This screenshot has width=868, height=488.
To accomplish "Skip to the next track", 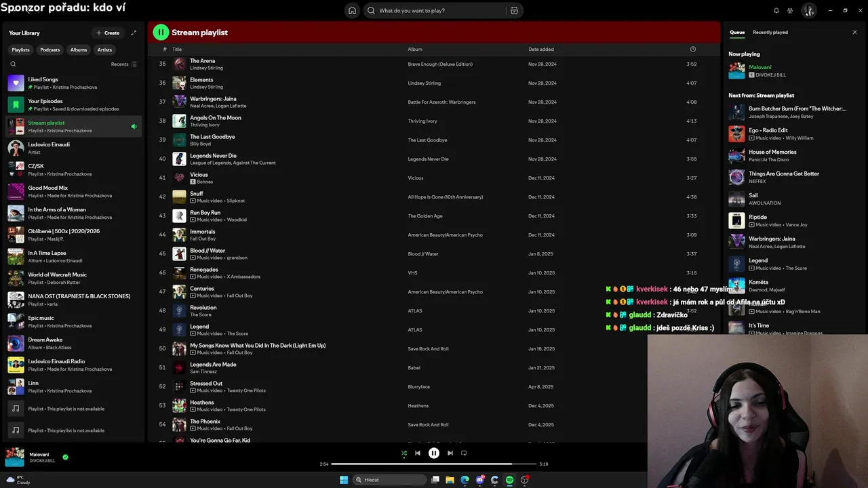I will pos(450,453).
